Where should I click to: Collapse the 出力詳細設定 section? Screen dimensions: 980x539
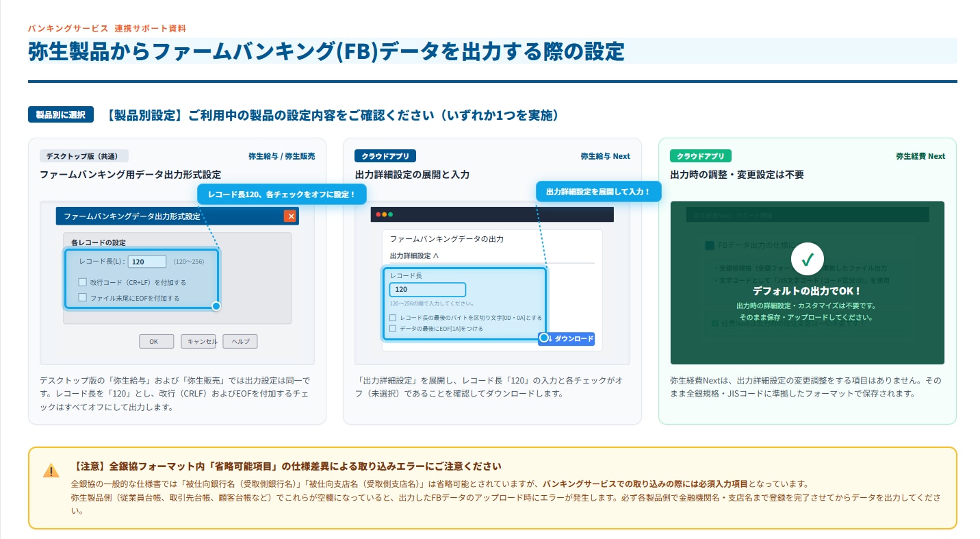tap(414, 255)
